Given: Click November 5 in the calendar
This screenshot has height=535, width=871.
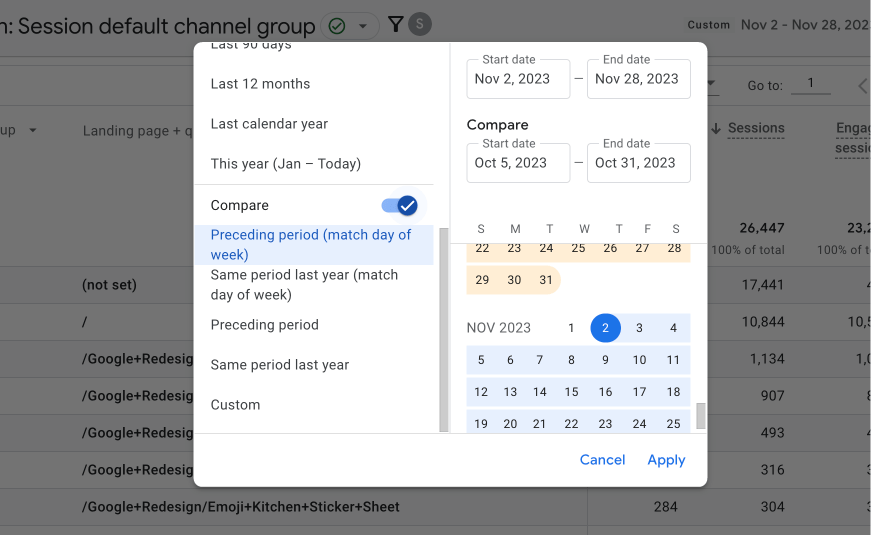Looking at the screenshot, I should click(x=481, y=360).
